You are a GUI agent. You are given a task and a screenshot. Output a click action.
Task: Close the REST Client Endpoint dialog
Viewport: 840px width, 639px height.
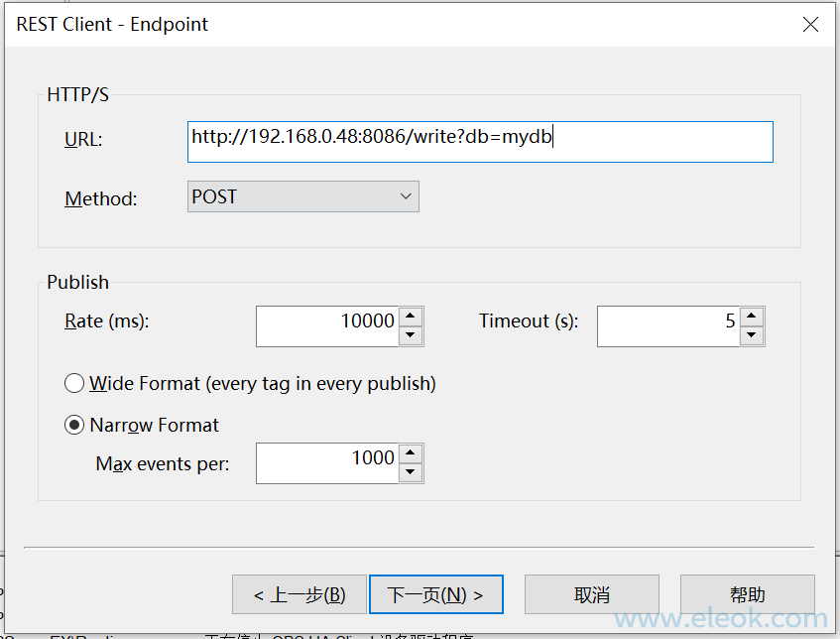(810, 25)
